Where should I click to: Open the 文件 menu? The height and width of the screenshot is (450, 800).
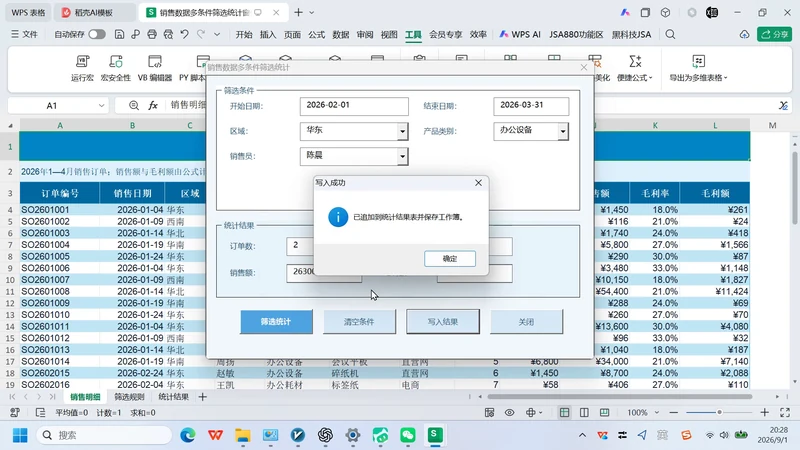24,34
